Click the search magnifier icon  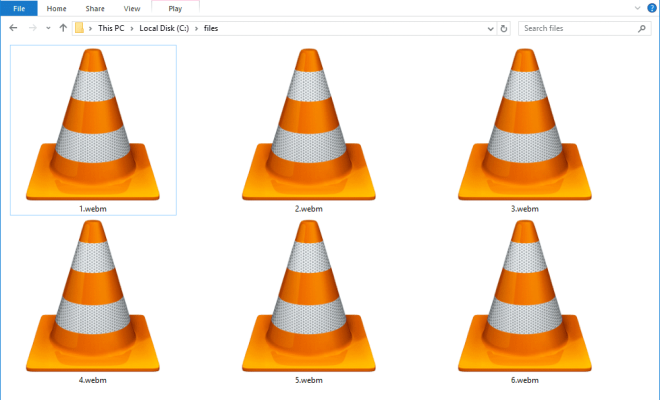641,29
